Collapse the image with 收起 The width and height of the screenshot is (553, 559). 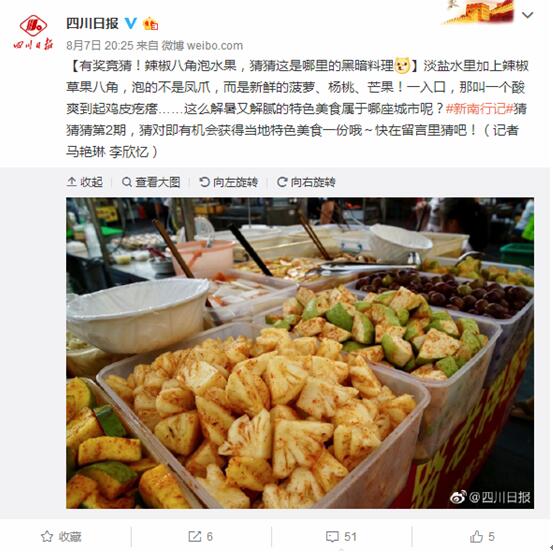85,182
